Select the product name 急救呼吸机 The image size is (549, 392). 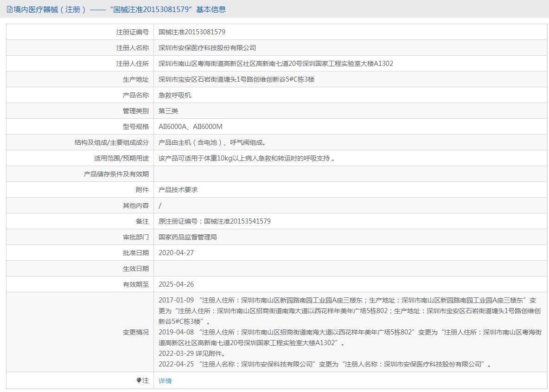[175, 95]
